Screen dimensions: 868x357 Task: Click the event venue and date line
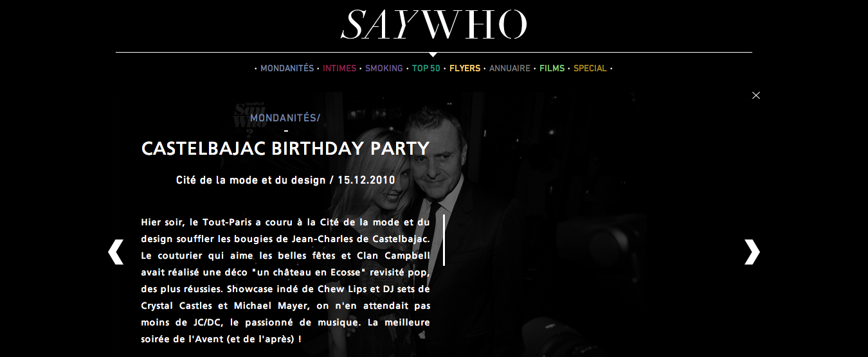285,180
